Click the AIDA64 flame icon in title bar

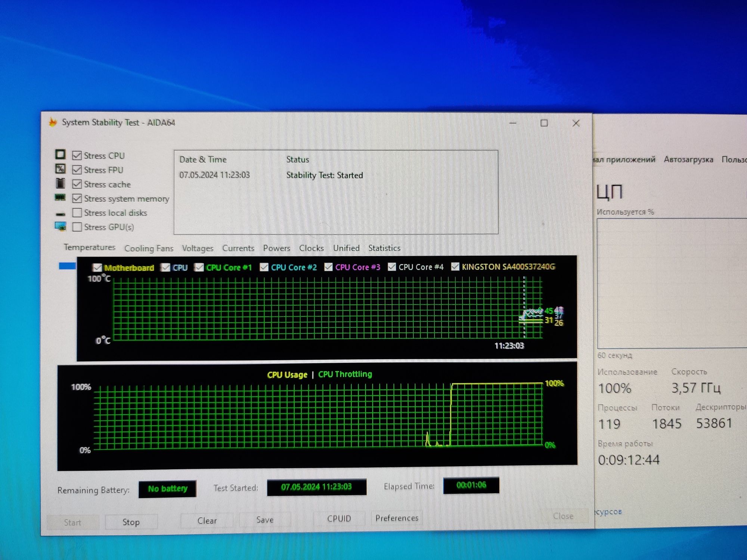pyautogui.click(x=53, y=122)
